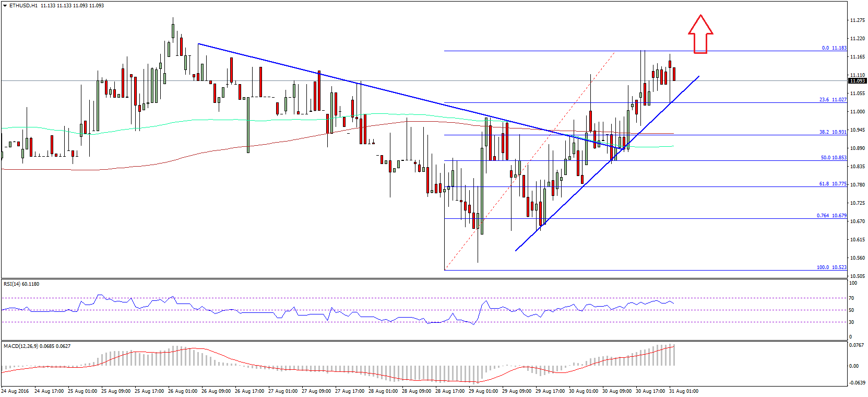This screenshot has height=397, width=868.
Task: Click the 31 Aug 01:00 time label
Action: pyautogui.click(x=684, y=391)
